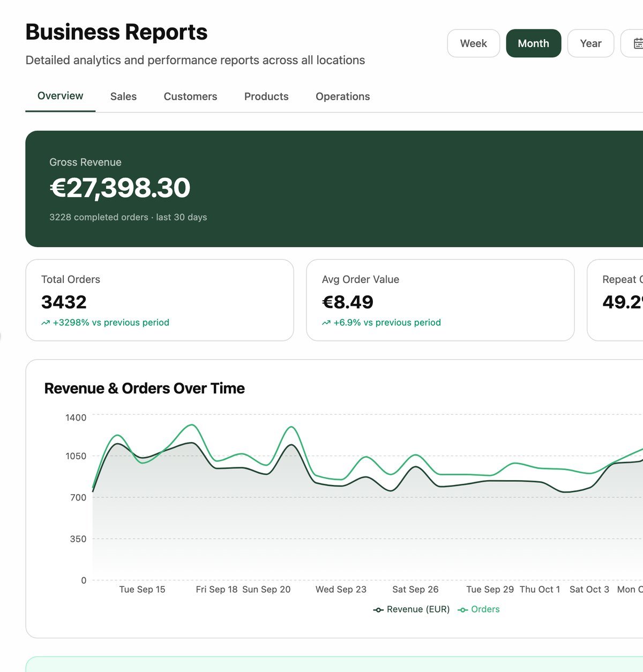The image size is (643, 672).
Task: Select the Week time range
Action: click(x=474, y=43)
